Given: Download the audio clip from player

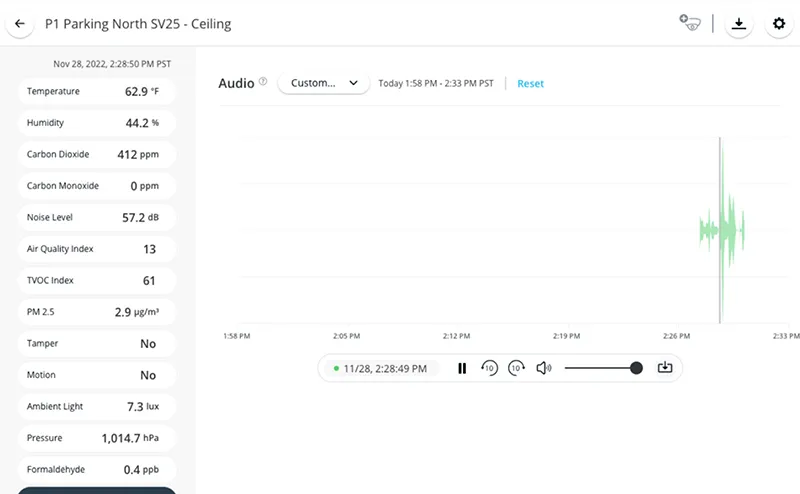Looking at the screenshot, I should point(665,368).
